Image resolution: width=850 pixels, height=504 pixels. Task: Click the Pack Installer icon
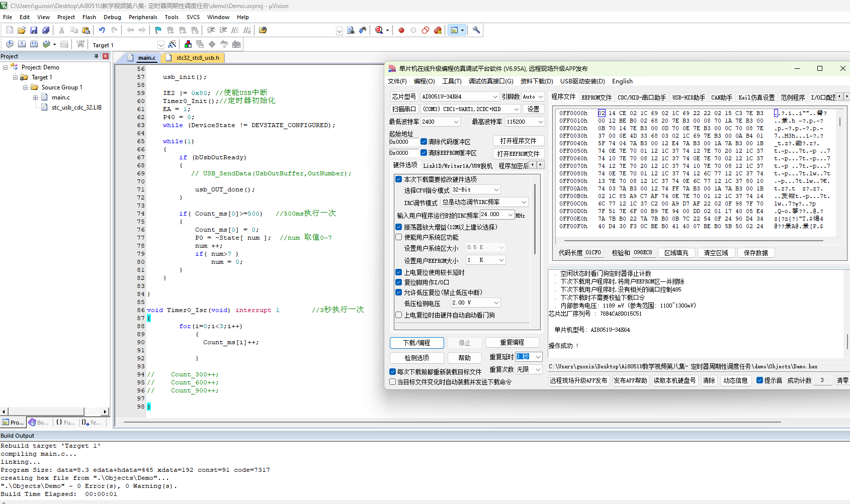click(x=236, y=44)
